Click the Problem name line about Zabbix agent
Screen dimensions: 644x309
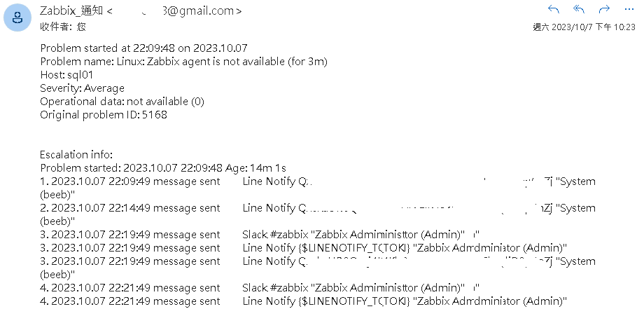coord(183,62)
